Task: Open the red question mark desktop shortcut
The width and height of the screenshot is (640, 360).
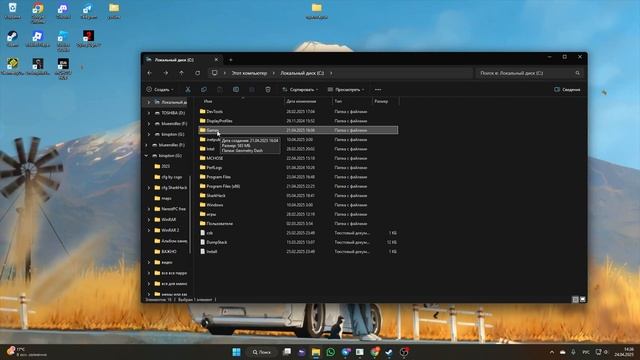Action: point(88,39)
